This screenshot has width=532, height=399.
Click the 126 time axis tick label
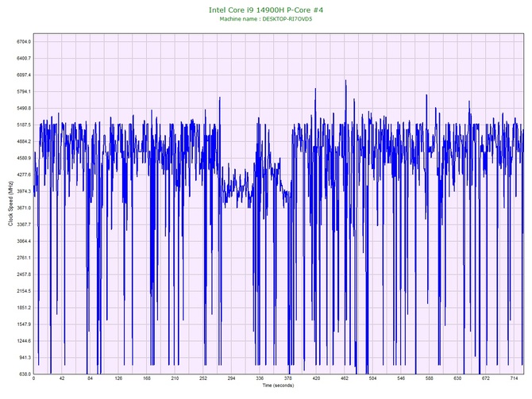[x=118, y=378]
